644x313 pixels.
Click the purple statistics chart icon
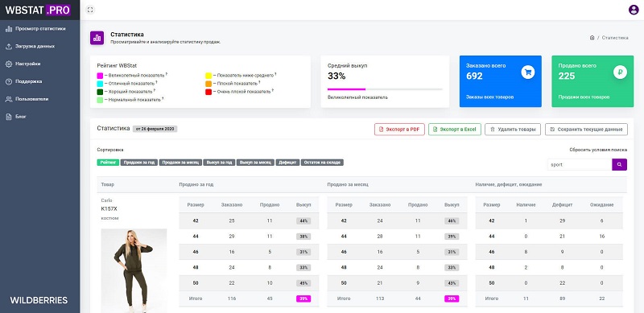pos(97,38)
